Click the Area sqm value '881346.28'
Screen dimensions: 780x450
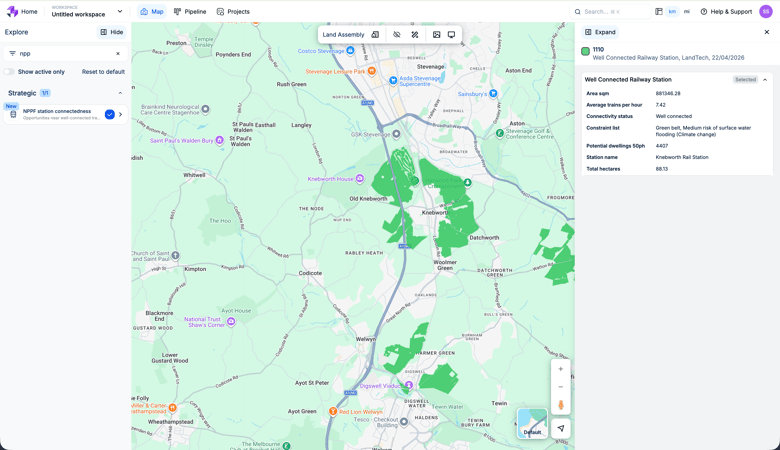tap(668, 93)
